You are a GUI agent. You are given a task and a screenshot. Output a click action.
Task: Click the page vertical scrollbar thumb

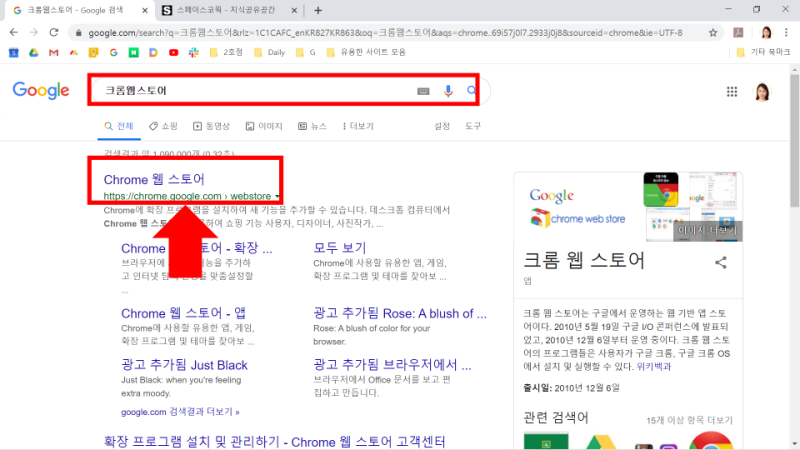[x=794, y=140]
